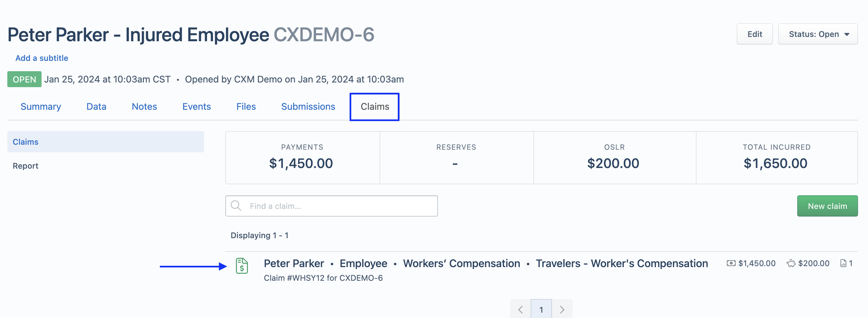Click the search magnifier icon

coord(236,206)
